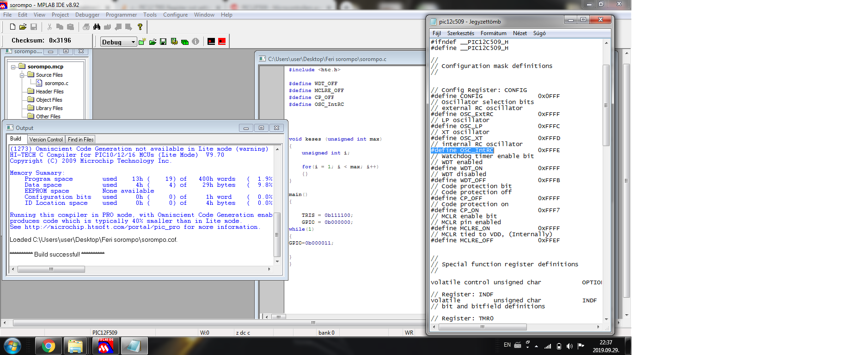Click the yellow question mark Help icon
The height and width of the screenshot is (355, 868).
[x=140, y=27]
